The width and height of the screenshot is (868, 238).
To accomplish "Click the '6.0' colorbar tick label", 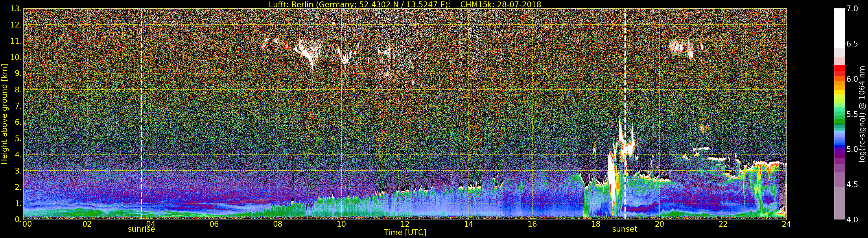I will [x=852, y=79].
